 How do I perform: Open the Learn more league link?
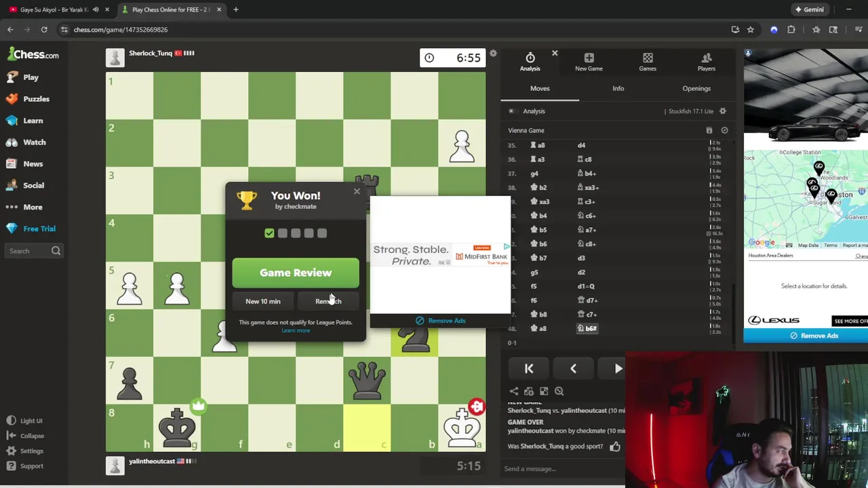pos(296,331)
